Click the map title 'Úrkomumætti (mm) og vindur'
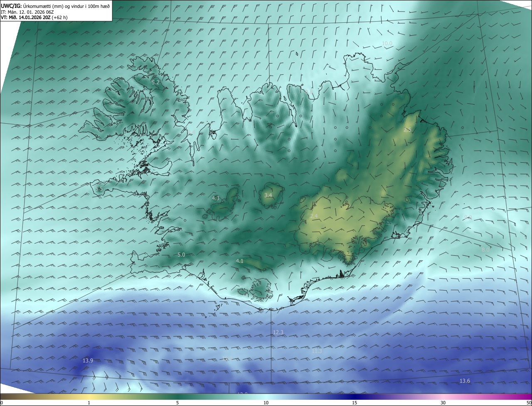The height and width of the screenshot is (406, 532). pos(53,6)
